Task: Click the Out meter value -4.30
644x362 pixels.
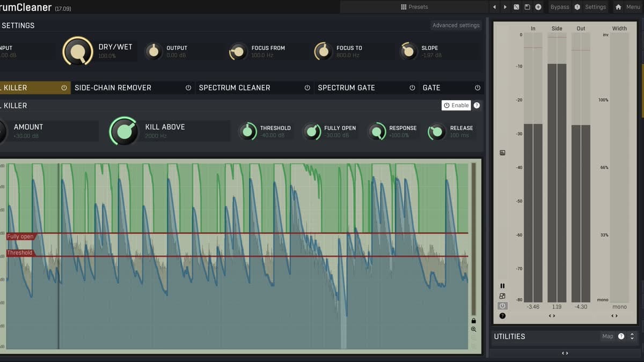Action: point(581,307)
